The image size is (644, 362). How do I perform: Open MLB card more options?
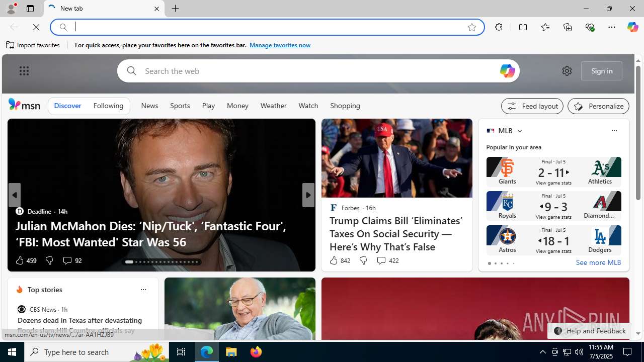(x=614, y=131)
